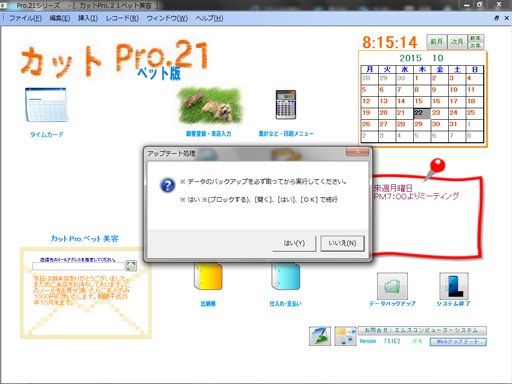Click the システム終了 exit icon
Image resolution: width=512 pixels, height=384 pixels.
(454, 286)
